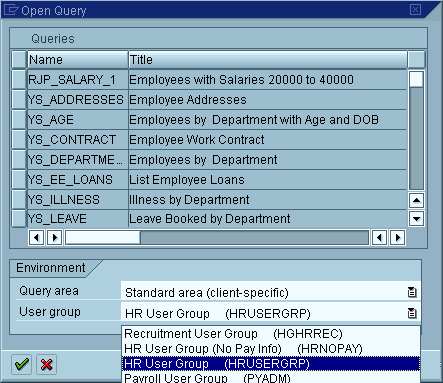Click left arrow at horizontal scrollbar start
The image size is (443, 383).
[36, 238]
